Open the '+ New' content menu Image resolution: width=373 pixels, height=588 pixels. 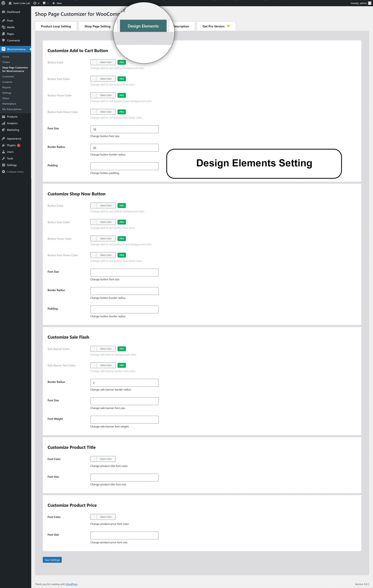click(57, 3)
